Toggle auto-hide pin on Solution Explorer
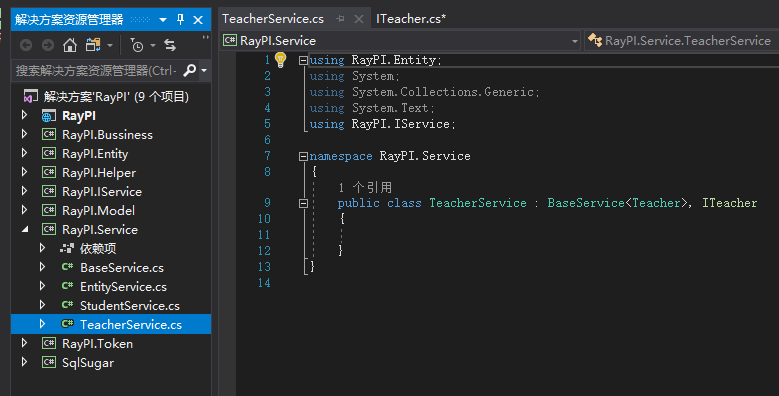Viewport: 779px width, 396px height. [180, 20]
